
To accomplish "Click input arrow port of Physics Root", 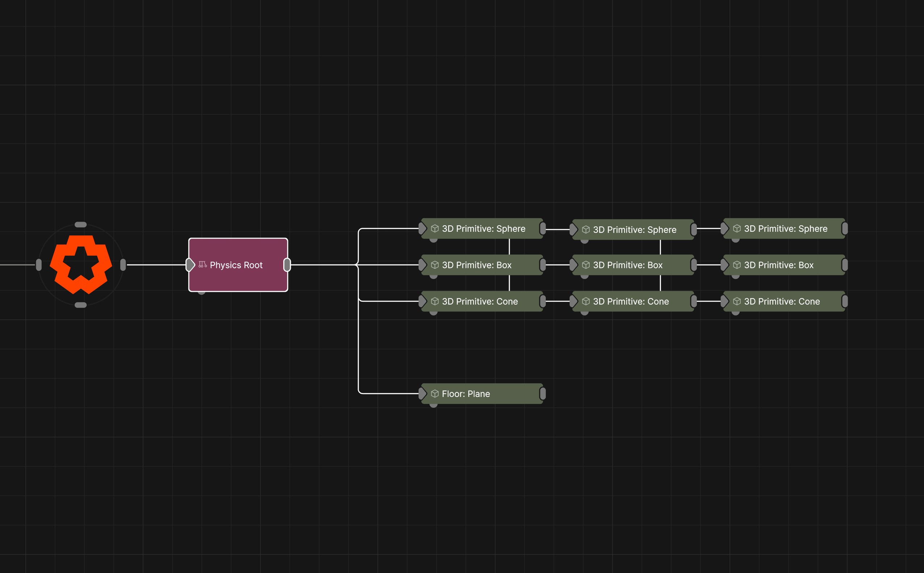I will 190,265.
